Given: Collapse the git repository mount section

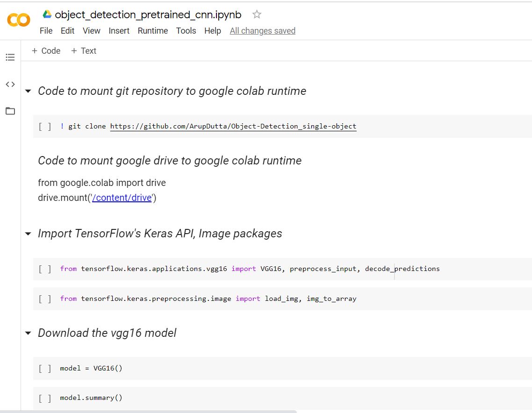Looking at the screenshot, I should pos(29,91).
